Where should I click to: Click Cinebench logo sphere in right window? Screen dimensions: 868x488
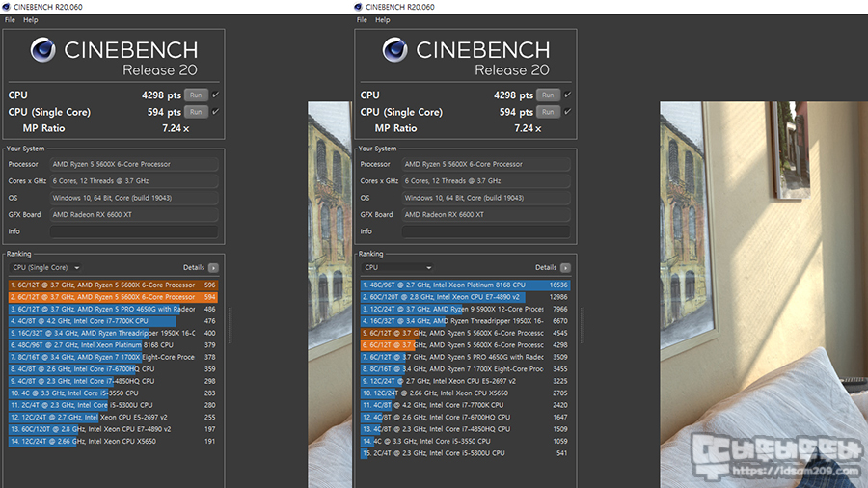pyautogui.click(x=394, y=50)
